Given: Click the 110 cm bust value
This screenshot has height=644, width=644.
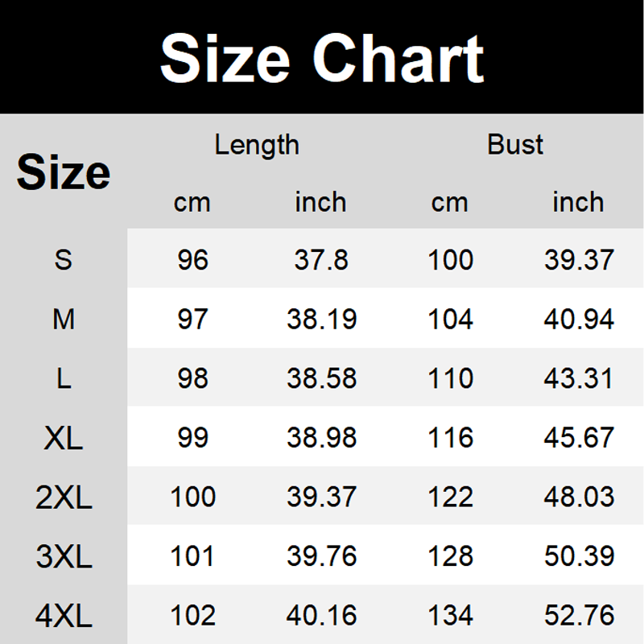Looking at the screenshot, I should (x=451, y=378).
